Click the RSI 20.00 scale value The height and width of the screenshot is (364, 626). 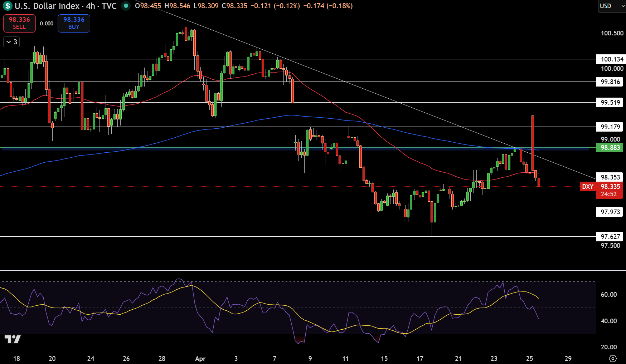609,347
